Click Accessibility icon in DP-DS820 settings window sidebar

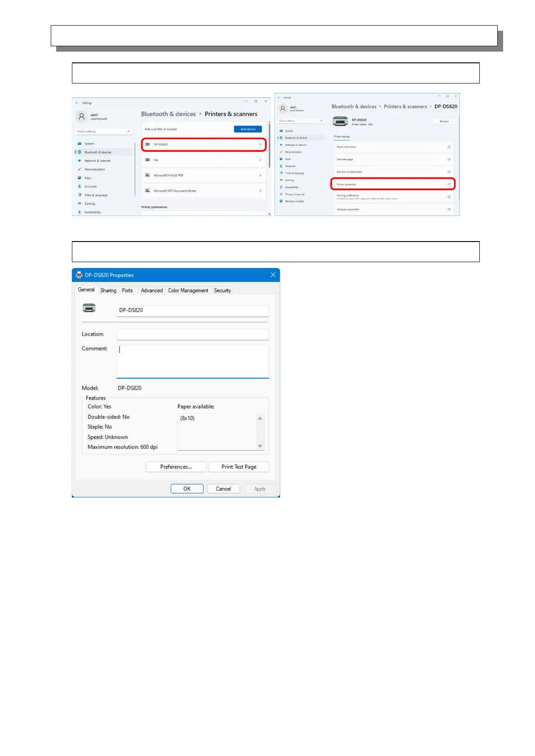281,187
